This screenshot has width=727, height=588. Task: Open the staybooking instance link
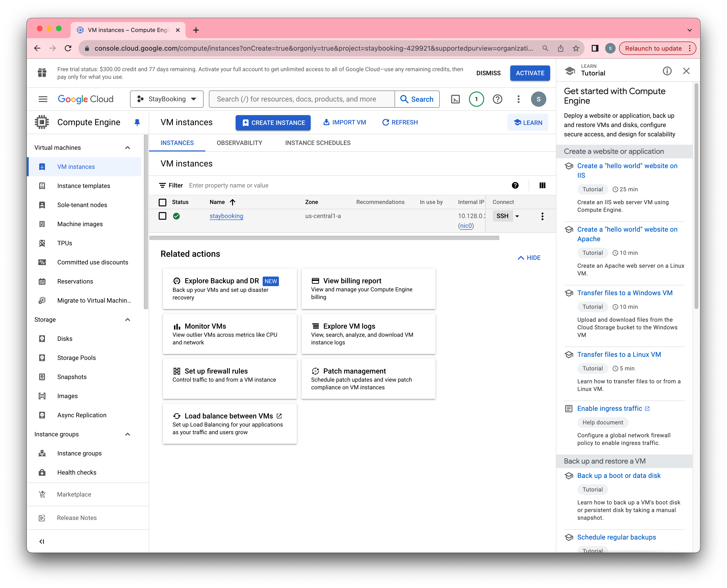[226, 216]
